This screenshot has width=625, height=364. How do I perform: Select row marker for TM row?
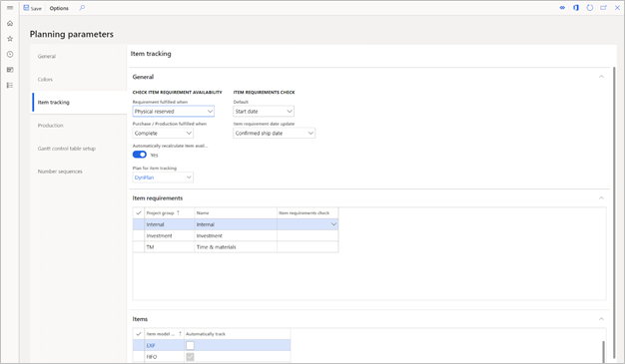pyautogui.click(x=139, y=247)
